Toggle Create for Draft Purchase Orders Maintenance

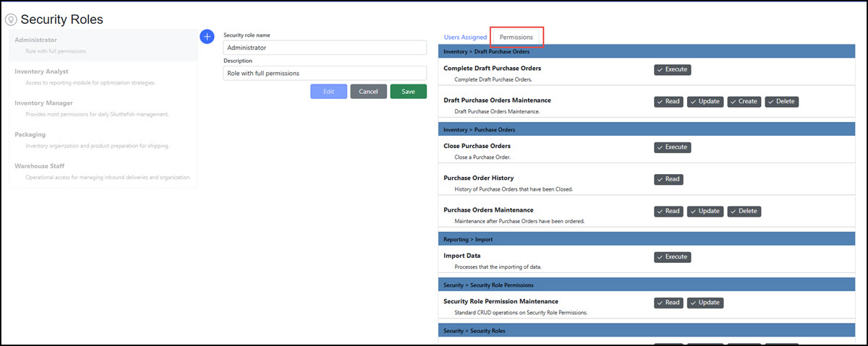click(744, 102)
